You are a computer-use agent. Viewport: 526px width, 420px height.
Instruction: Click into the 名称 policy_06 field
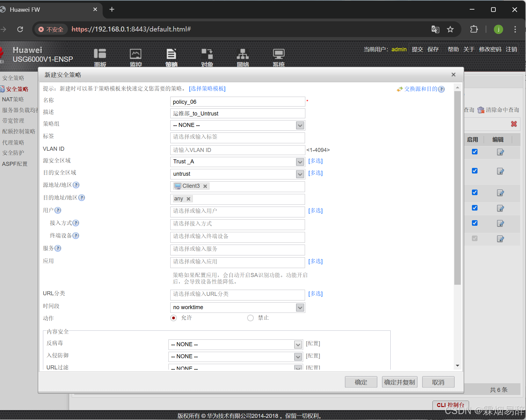click(238, 102)
